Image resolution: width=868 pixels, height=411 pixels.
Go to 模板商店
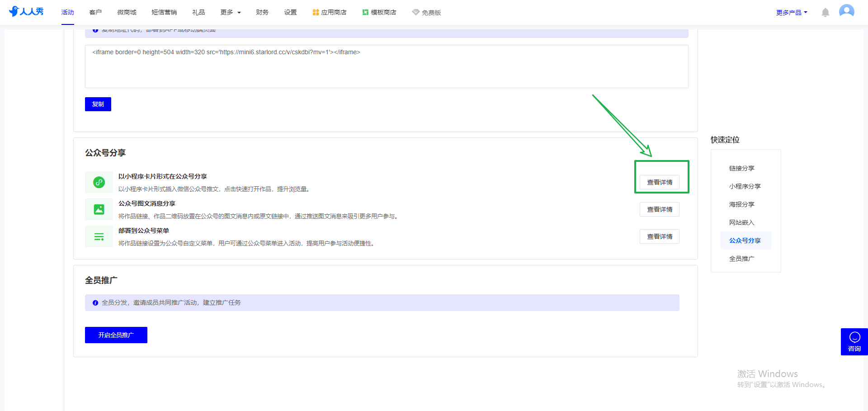click(379, 12)
